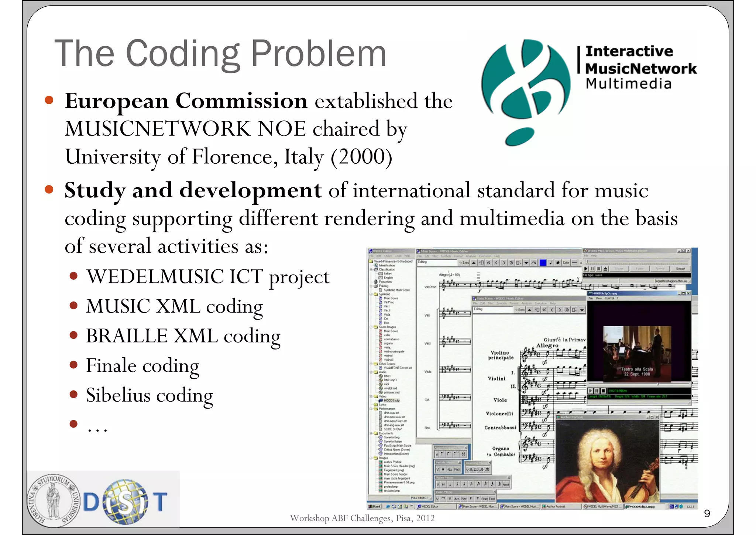Viewport: 756px width, 535px height.
Task: Click down triangle in front Main Score editor toolbar
Action: (x=582, y=310)
